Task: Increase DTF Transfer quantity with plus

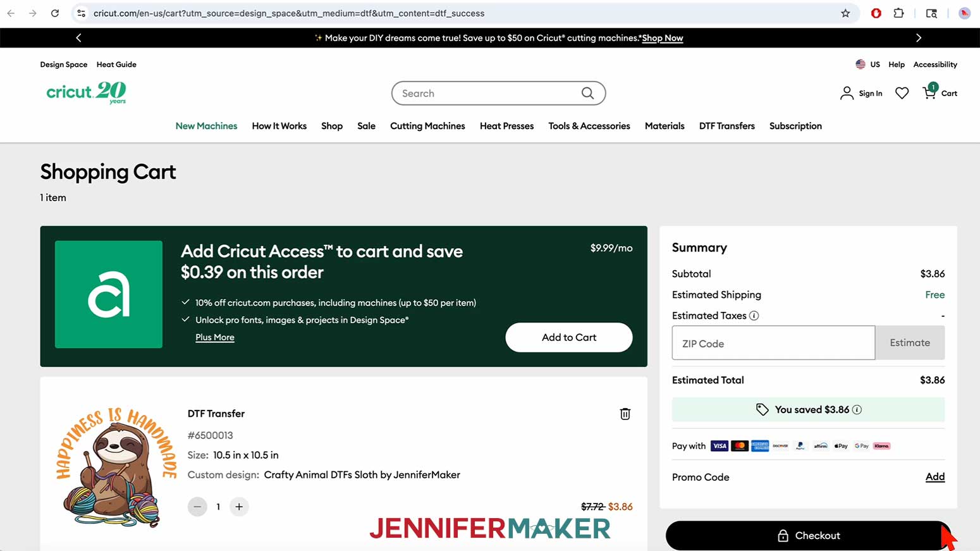Action: 239,507
